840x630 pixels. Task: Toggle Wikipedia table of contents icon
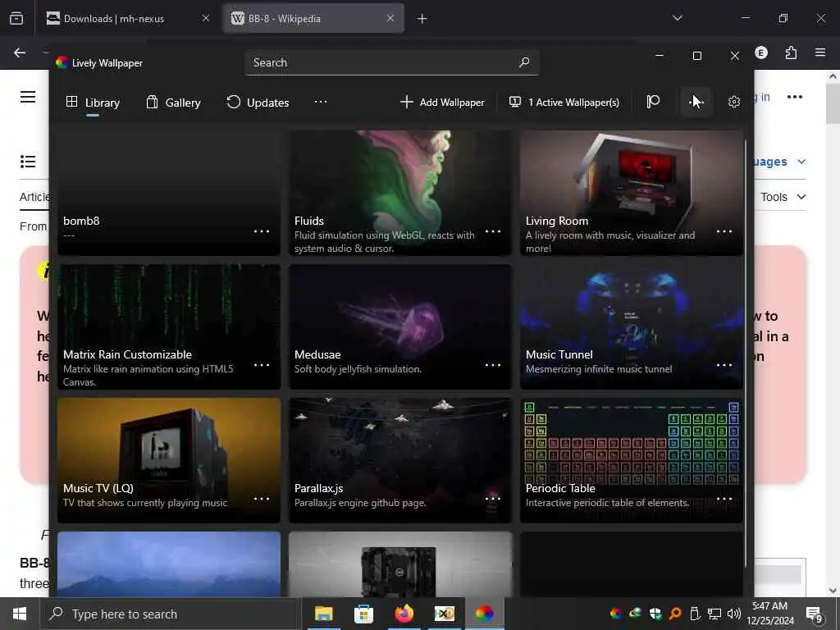28,162
